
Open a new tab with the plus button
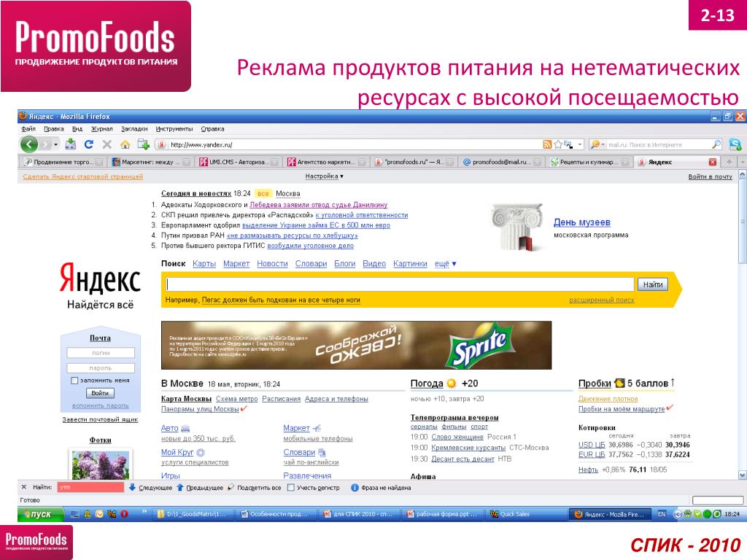(x=729, y=162)
